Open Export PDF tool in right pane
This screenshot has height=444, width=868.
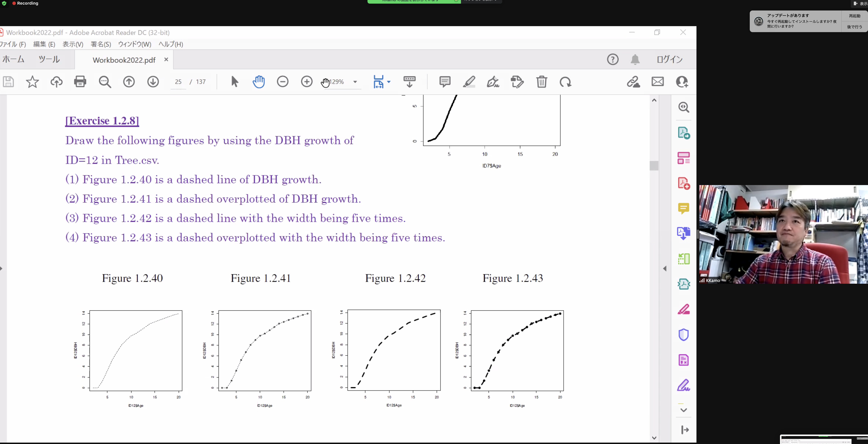point(684,133)
